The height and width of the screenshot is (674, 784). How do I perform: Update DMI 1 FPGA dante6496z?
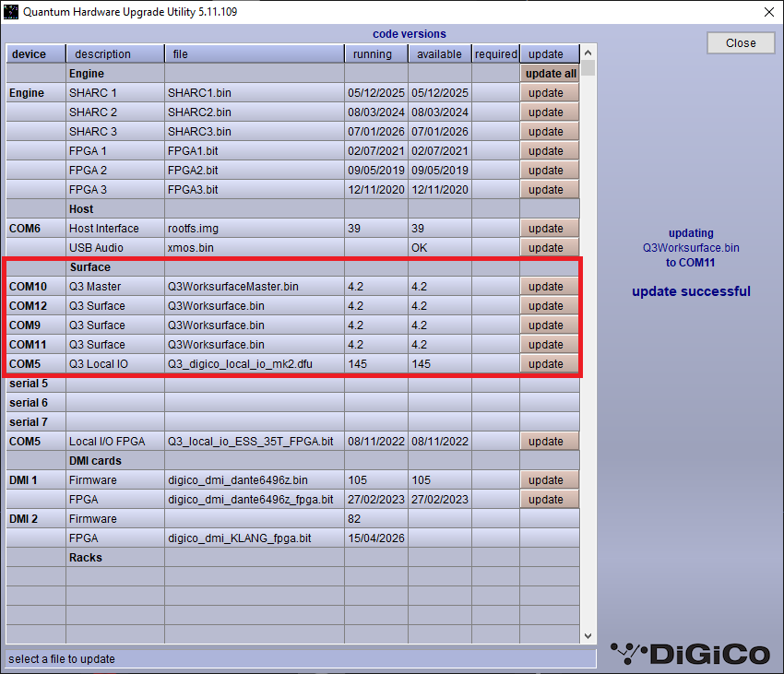[x=550, y=500]
